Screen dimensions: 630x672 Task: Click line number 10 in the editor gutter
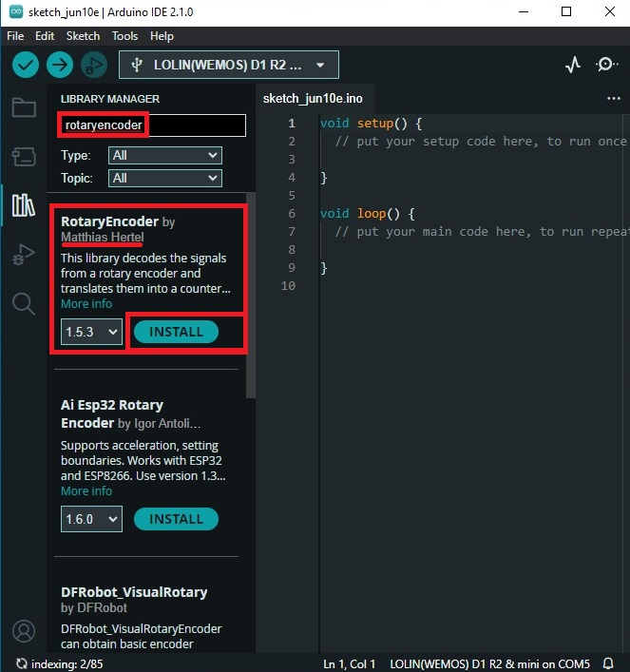click(288, 285)
